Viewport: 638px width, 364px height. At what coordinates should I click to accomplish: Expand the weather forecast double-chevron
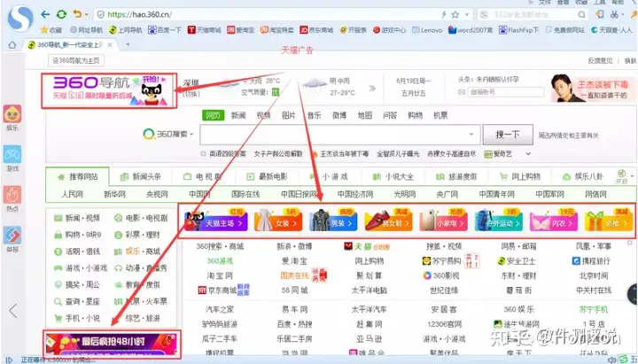point(372,88)
